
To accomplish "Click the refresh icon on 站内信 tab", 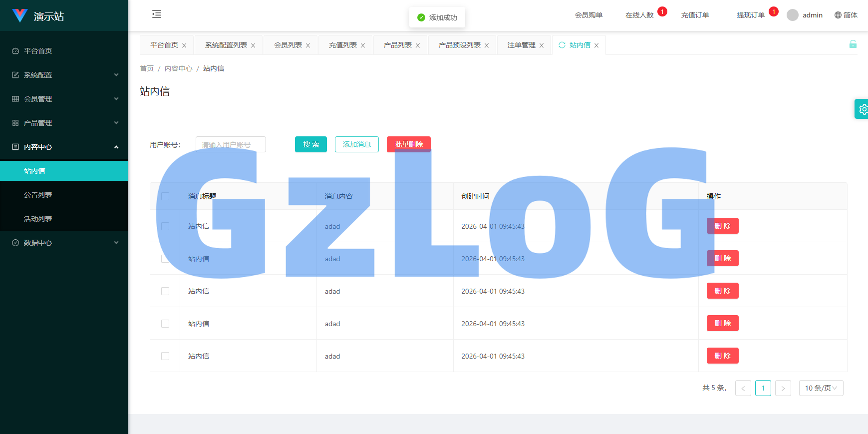I will coord(562,45).
